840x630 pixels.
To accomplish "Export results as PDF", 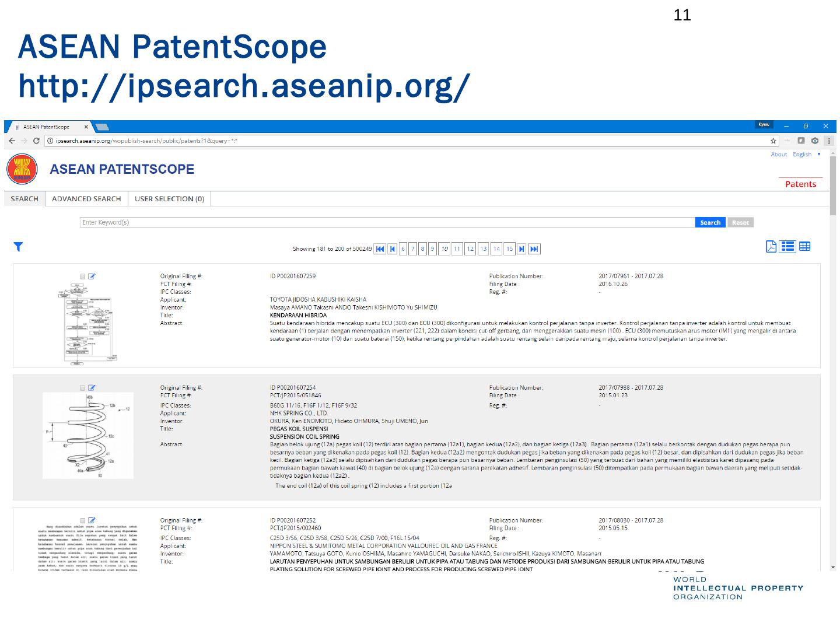I will point(771,246).
